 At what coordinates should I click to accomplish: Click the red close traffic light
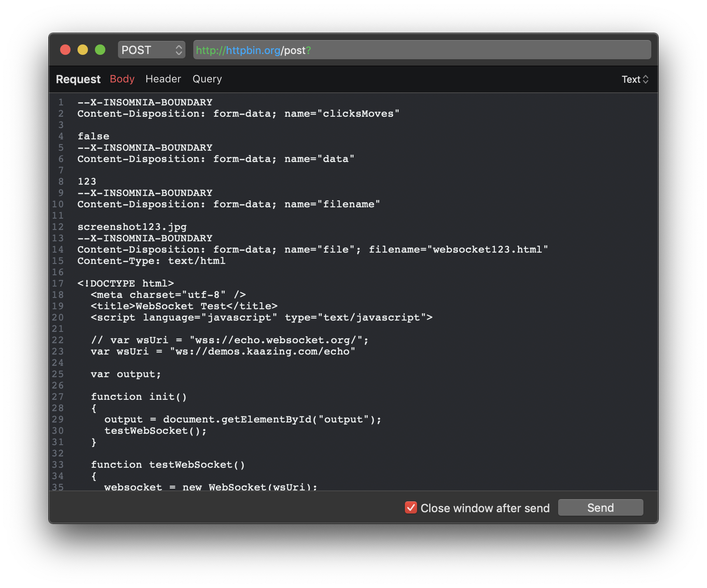pyautogui.click(x=65, y=50)
